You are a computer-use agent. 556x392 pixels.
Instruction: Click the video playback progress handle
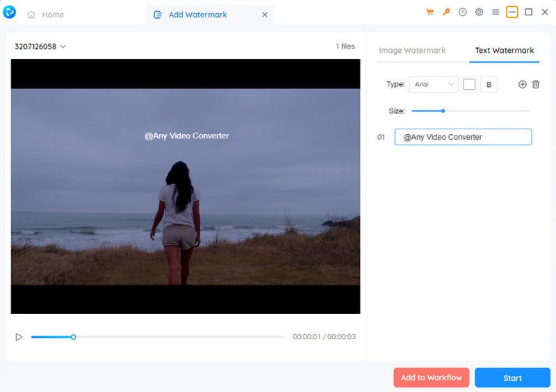pos(74,337)
